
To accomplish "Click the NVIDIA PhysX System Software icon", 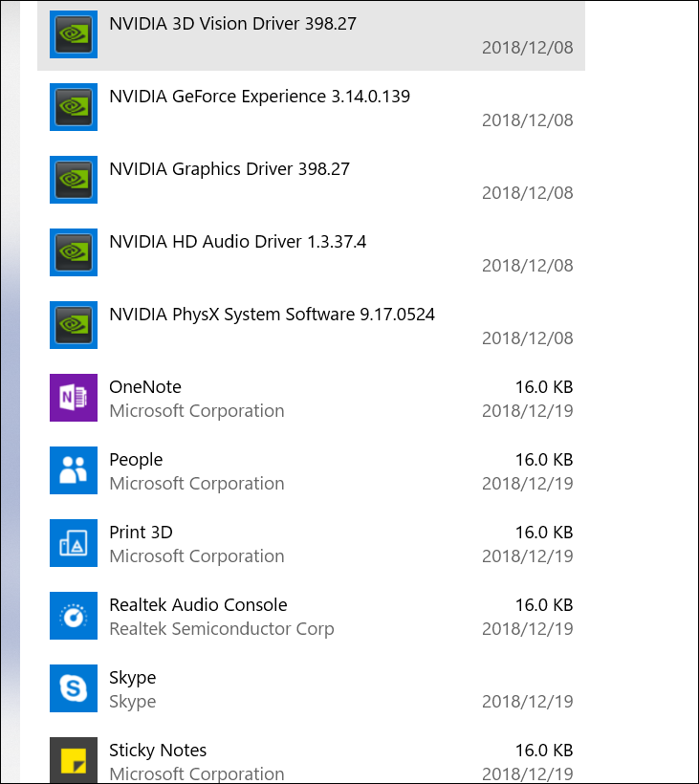I will (x=74, y=325).
